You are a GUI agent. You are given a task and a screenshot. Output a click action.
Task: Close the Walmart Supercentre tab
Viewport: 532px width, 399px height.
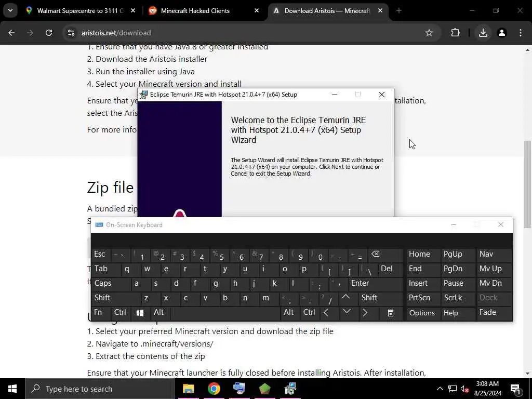pos(133,11)
